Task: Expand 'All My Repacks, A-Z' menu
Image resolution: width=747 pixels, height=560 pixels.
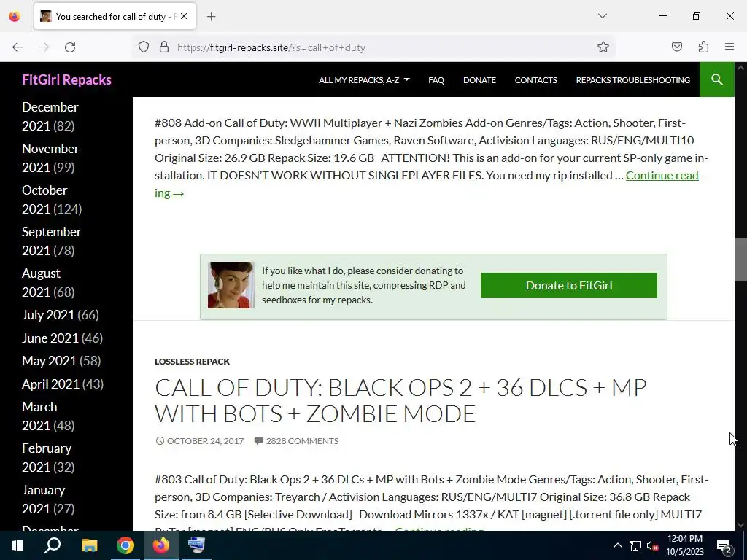Action: (364, 80)
